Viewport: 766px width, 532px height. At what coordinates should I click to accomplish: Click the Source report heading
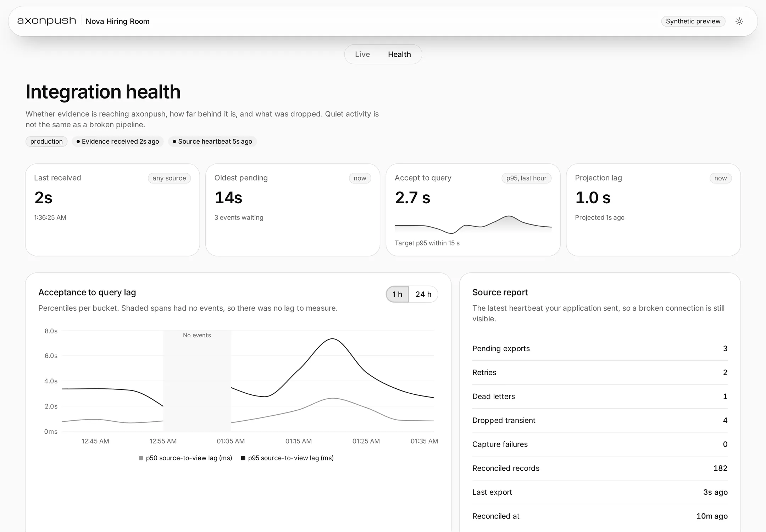pos(500,292)
